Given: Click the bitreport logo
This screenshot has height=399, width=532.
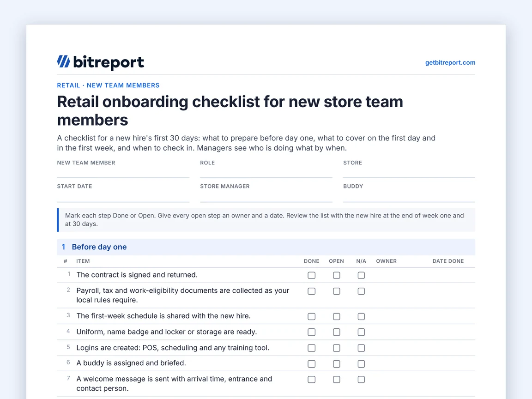Looking at the screenshot, I should 100,62.
